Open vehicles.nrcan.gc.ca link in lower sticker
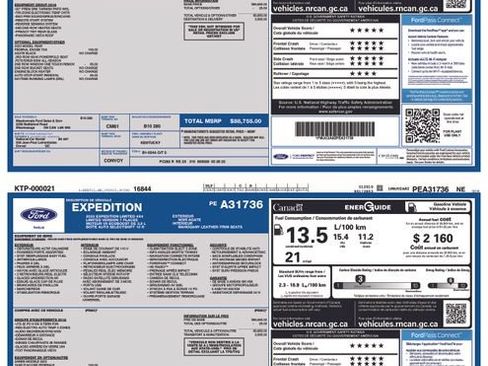488x366 pixels. tap(310, 324)
